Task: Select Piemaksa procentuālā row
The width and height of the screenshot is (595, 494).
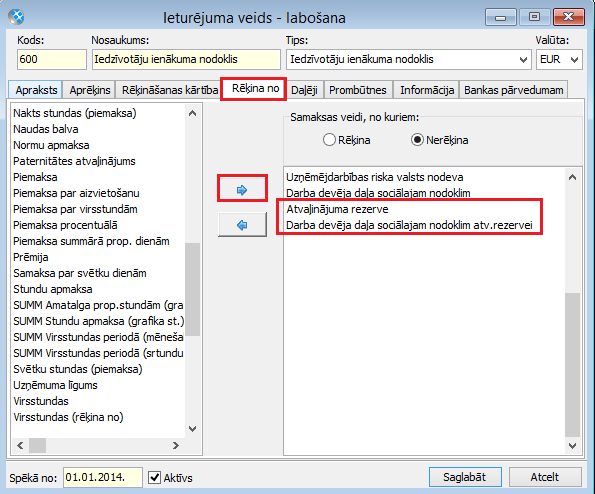Action: point(98,225)
